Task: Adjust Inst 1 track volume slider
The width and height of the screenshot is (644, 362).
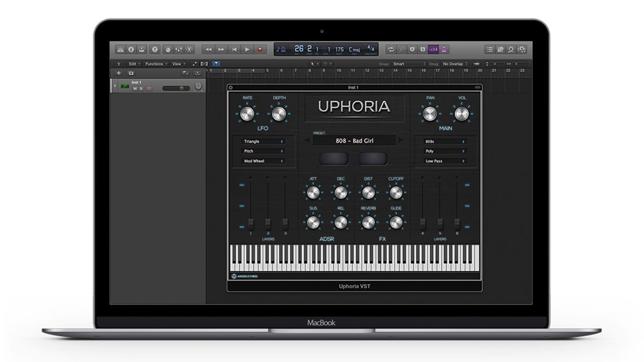Action: [x=176, y=88]
